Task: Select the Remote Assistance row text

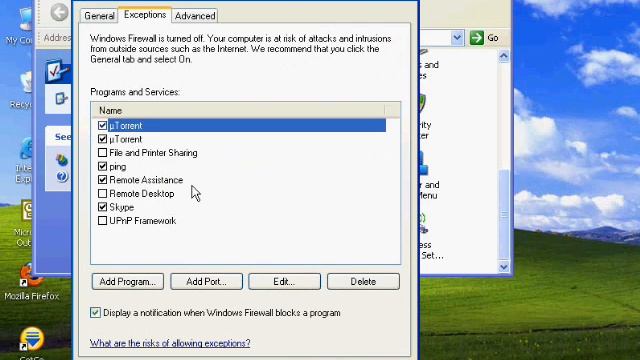Action: pyautogui.click(x=146, y=180)
